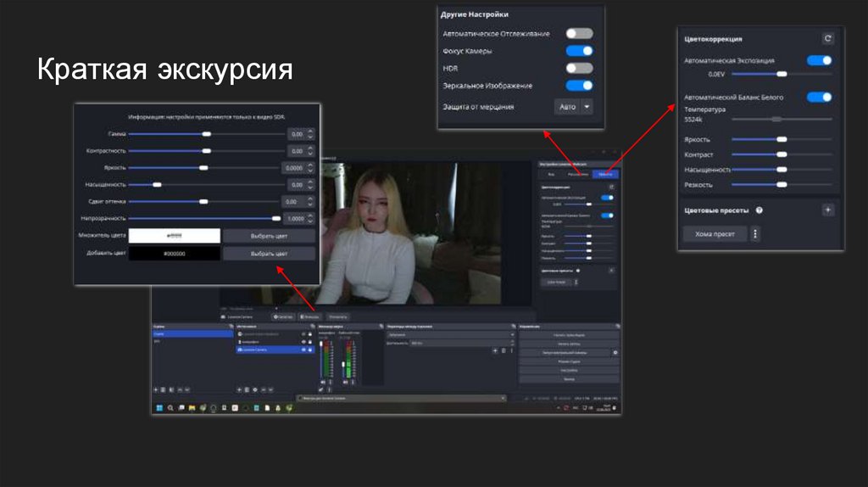Click the Windows Start button in taskbar
868x487 pixels.
(159, 408)
